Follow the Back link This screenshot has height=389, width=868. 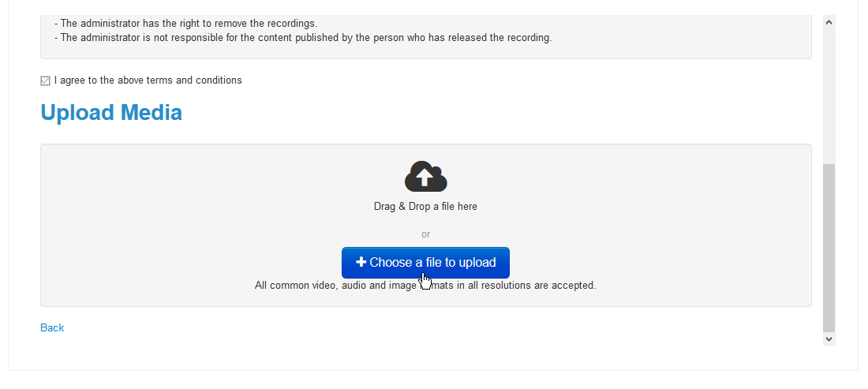52,327
